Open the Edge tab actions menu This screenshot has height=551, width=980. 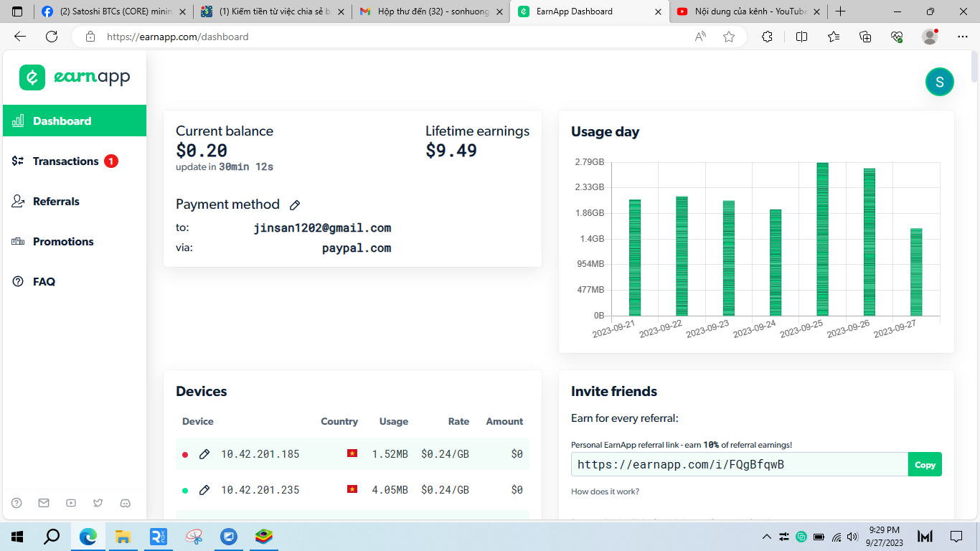[18, 11]
